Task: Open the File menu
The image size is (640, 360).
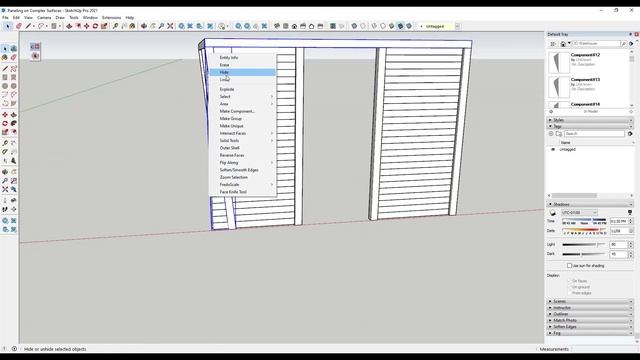Action: pyautogui.click(x=5, y=18)
